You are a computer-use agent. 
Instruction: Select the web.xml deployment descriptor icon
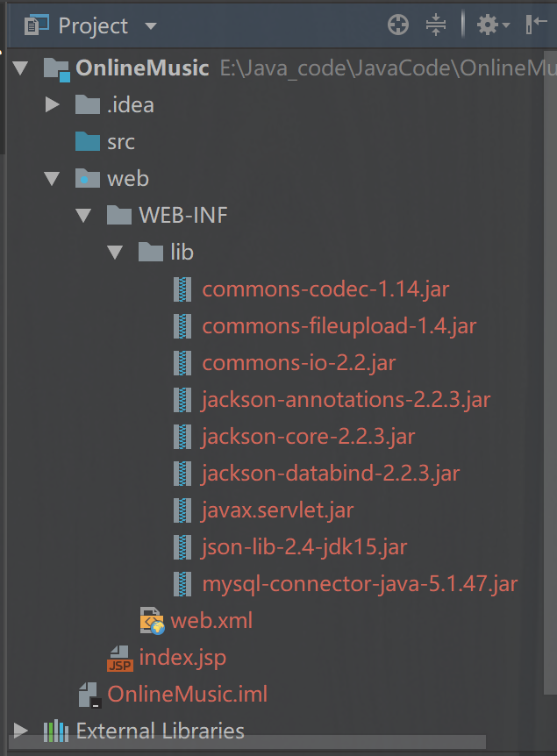click(149, 620)
